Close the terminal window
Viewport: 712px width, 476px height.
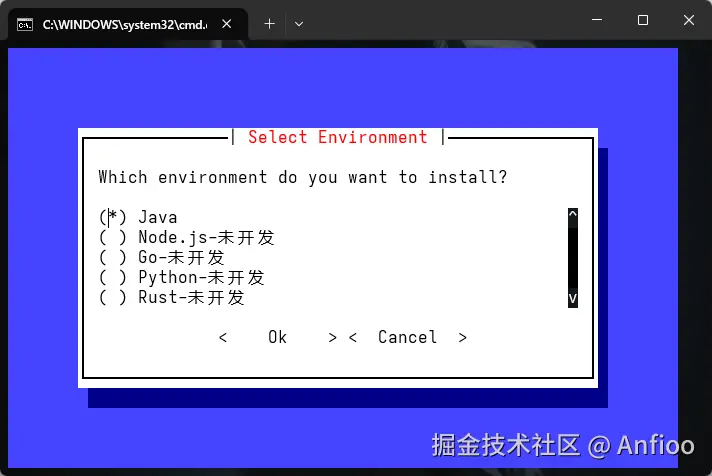pyautogui.click(x=689, y=20)
